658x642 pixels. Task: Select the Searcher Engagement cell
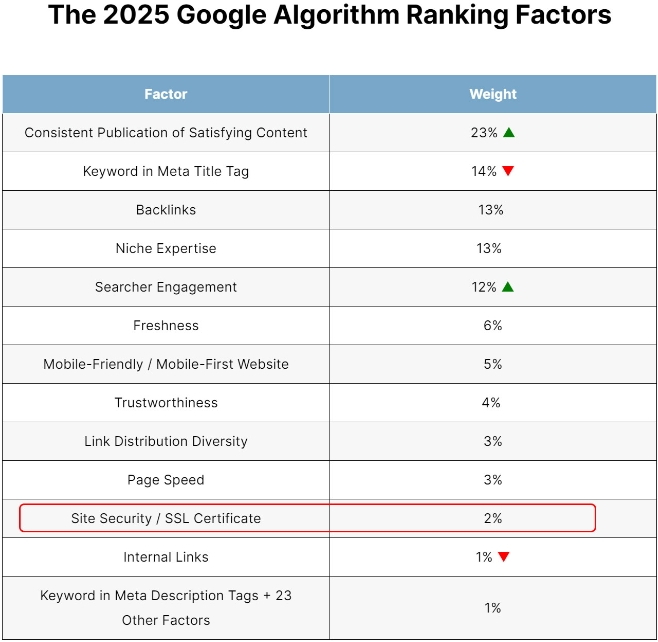coord(166,287)
